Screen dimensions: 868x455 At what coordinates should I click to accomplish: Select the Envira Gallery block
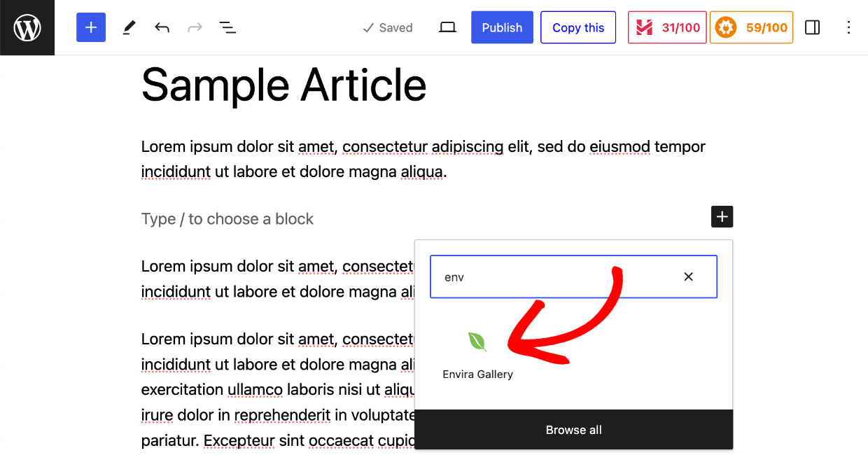pos(477,355)
